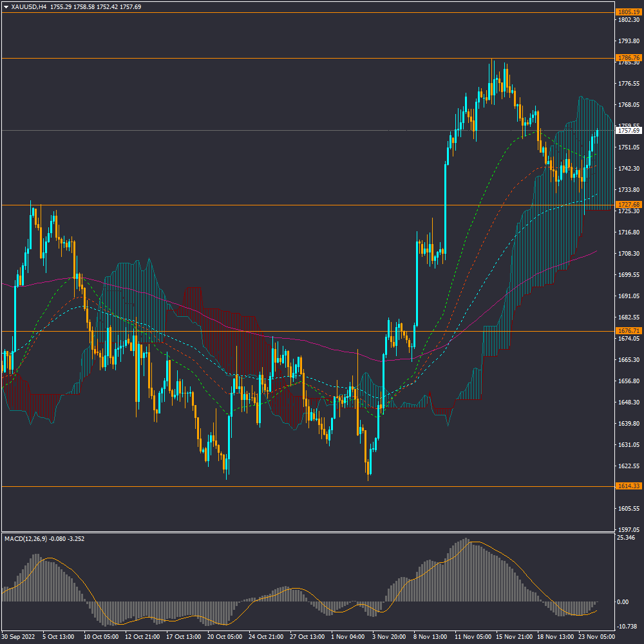
Task: Click the 0.00 MACD scale level
Action: tap(623, 602)
